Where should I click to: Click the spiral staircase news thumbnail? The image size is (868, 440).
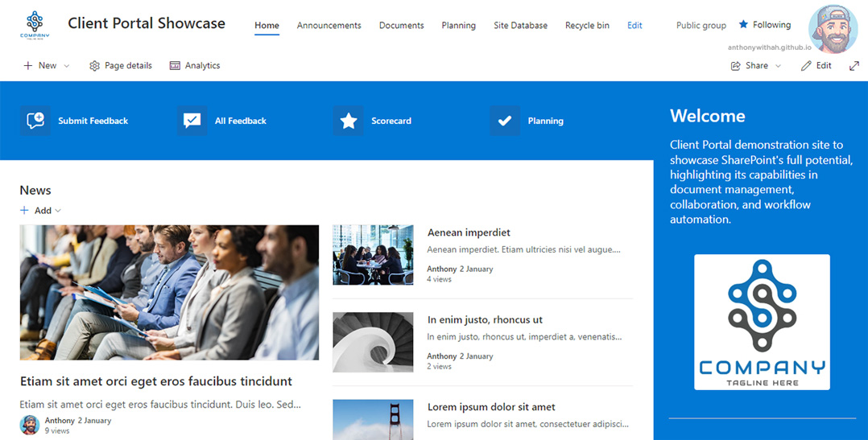click(x=373, y=342)
